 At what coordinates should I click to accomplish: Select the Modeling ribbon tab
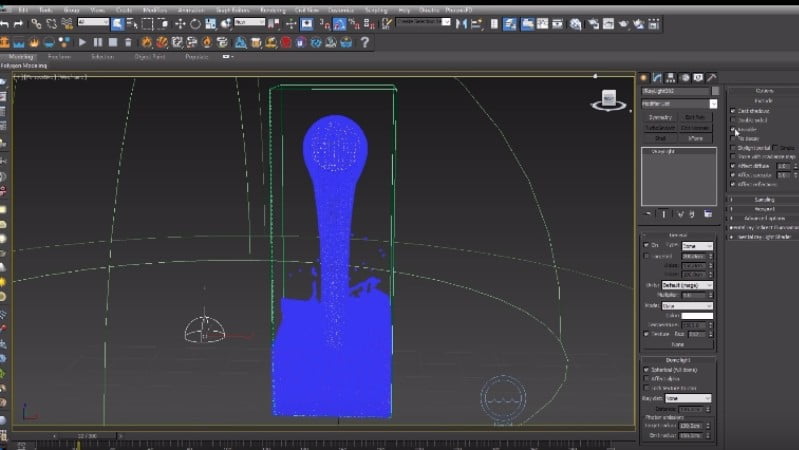coord(21,57)
